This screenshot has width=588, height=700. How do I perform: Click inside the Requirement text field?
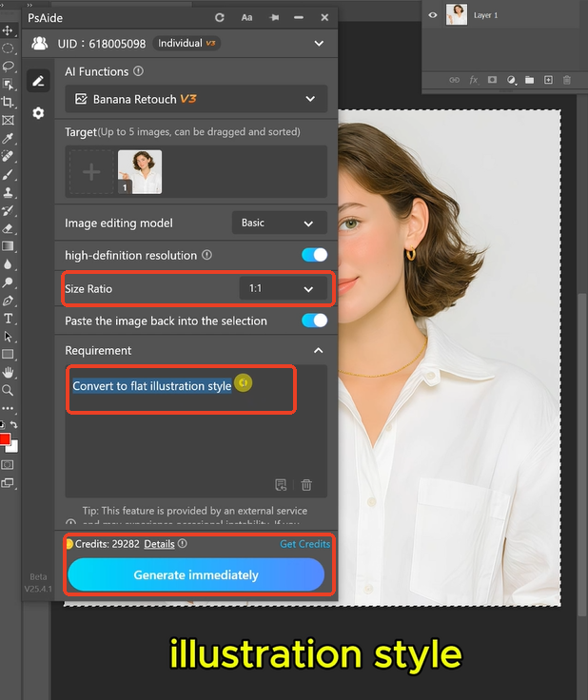pos(196,431)
